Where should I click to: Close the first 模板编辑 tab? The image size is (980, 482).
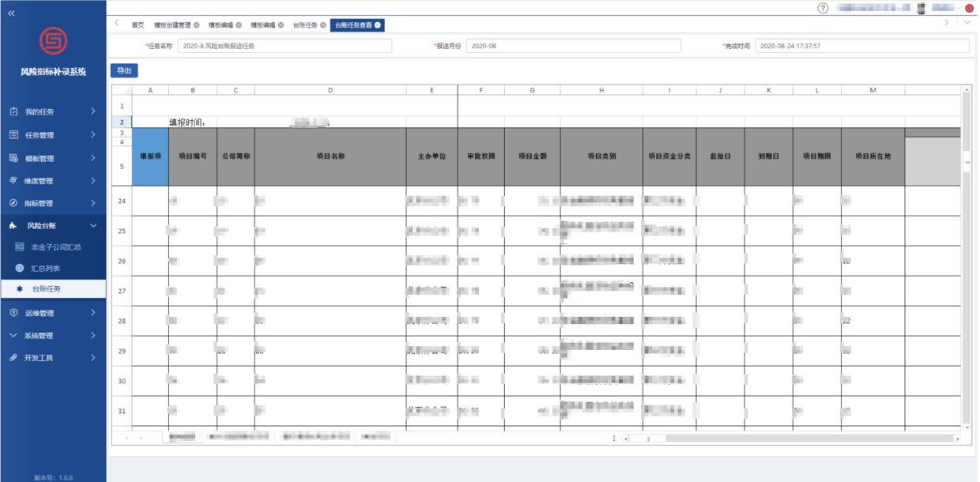point(239,25)
